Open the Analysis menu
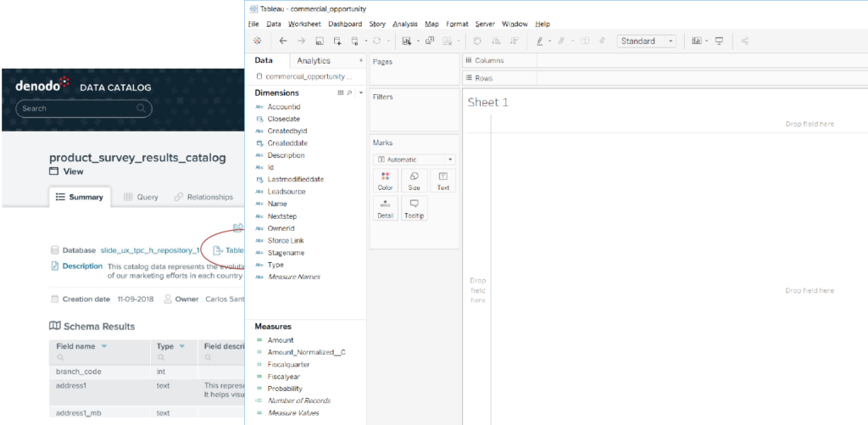Screen dimensions: 868x425 [x=405, y=24]
